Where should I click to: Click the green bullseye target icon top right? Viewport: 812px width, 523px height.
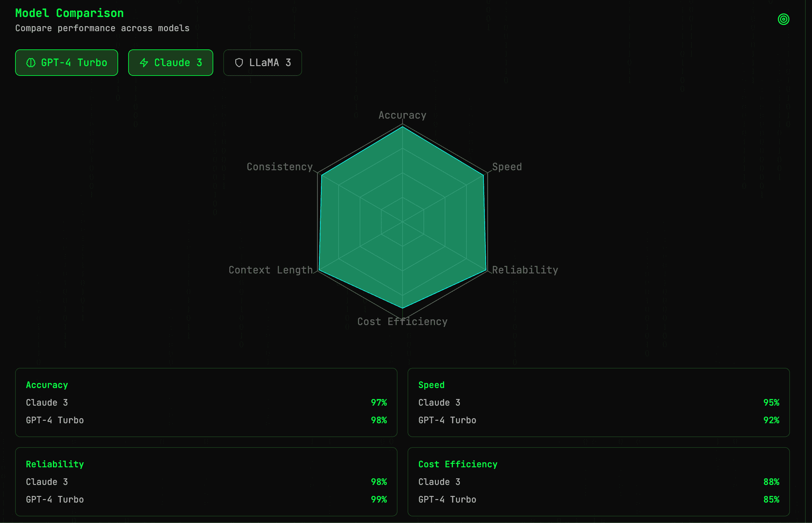pos(783,20)
